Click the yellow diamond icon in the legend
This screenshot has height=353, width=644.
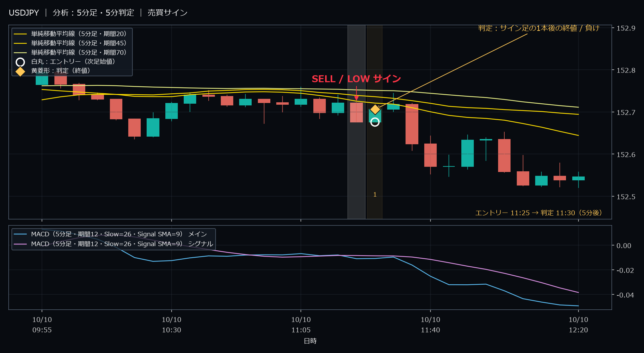click(x=20, y=71)
